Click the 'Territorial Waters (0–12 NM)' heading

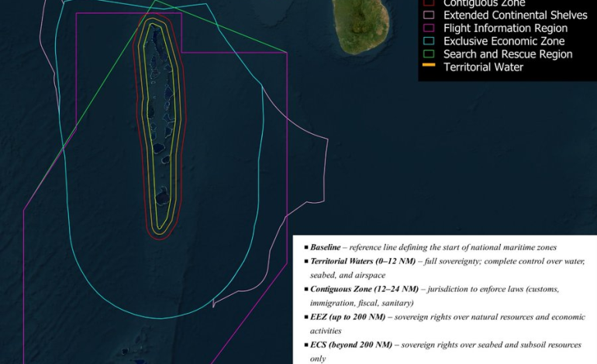363,261
